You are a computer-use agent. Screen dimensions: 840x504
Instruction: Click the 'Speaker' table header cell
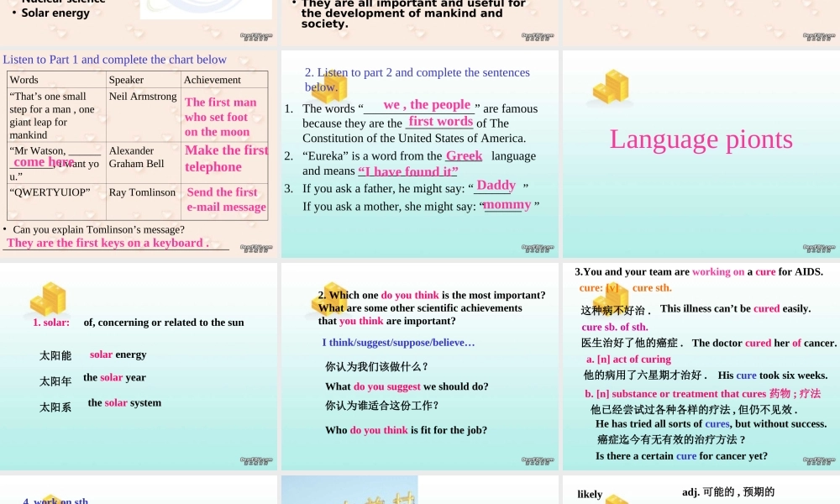144,80
